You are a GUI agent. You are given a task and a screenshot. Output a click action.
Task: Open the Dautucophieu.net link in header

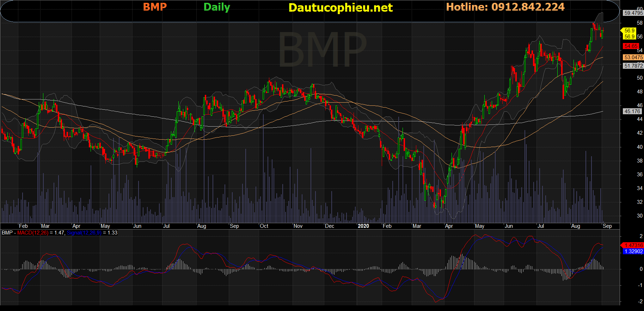[341, 7]
